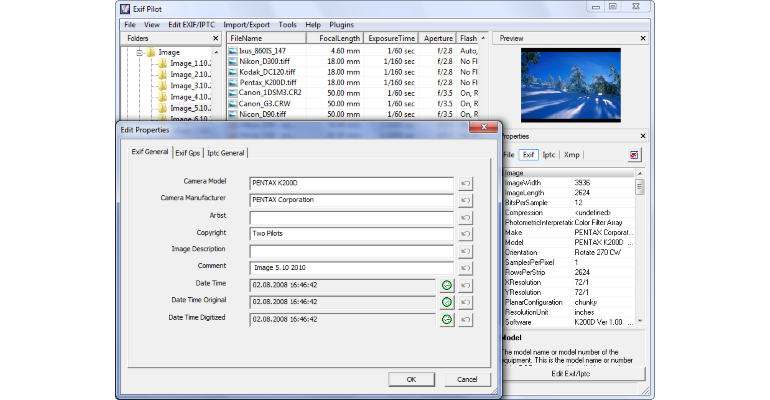
Task: Close the Folders panel
Action: 216,38
